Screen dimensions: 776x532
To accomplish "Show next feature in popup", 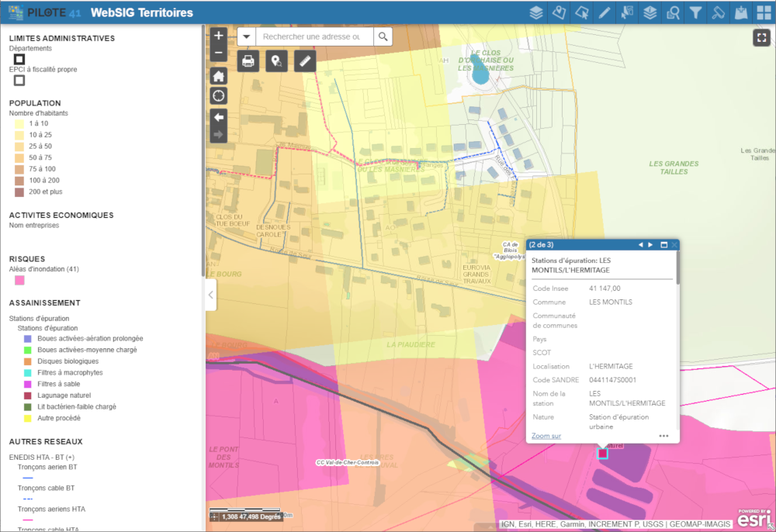I will pyautogui.click(x=651, y=245).
